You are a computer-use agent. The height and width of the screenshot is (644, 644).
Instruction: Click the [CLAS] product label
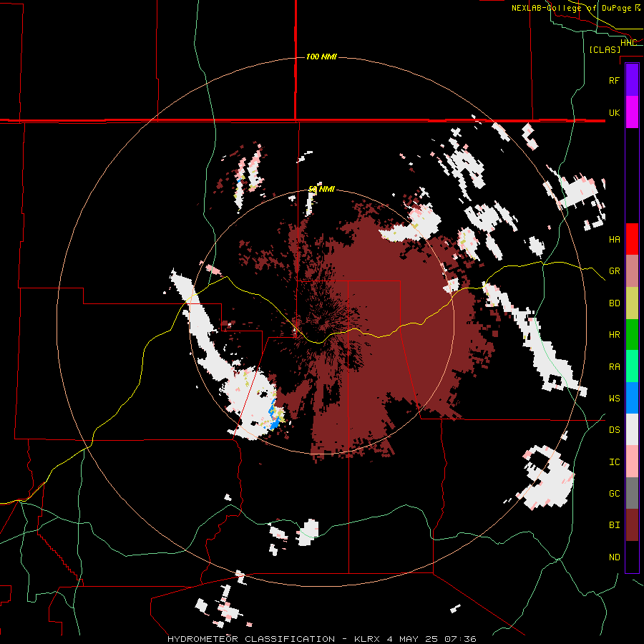click(x=605, y=49)
